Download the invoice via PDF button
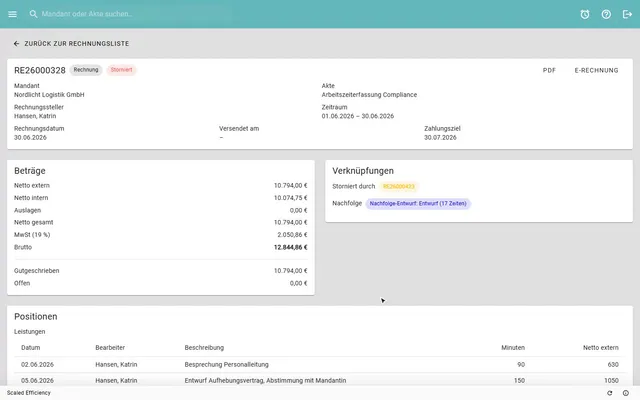Screen dimensions: 640x400 pyautogui.click(x=549, y=70)
